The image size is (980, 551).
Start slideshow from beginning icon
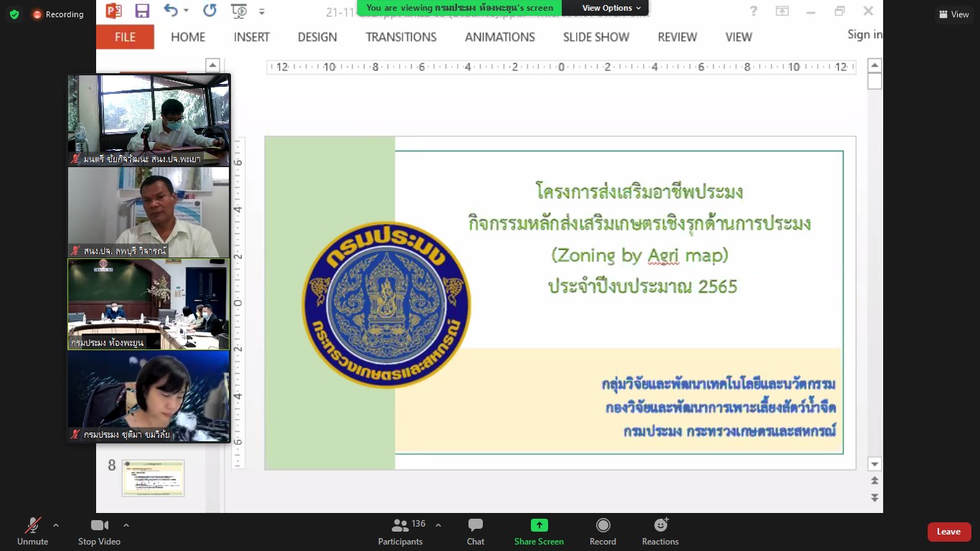pyautogui.click(x=239, y=11)
